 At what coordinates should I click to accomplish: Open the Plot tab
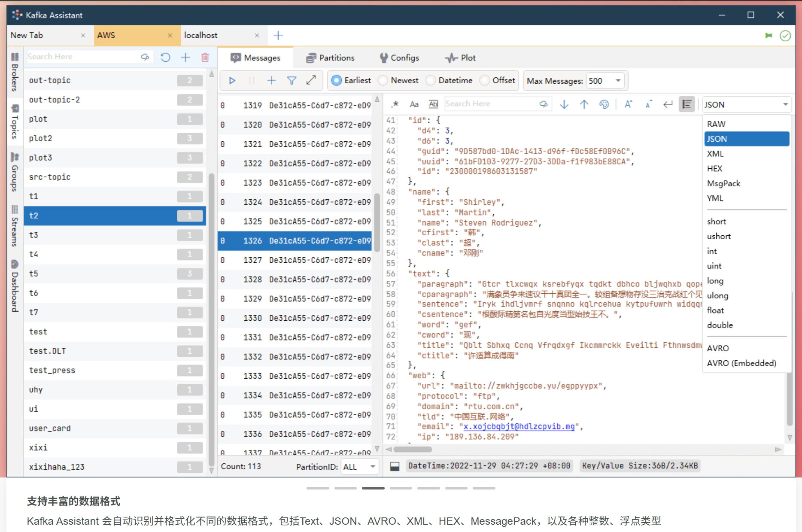click(x=460, y=58)
